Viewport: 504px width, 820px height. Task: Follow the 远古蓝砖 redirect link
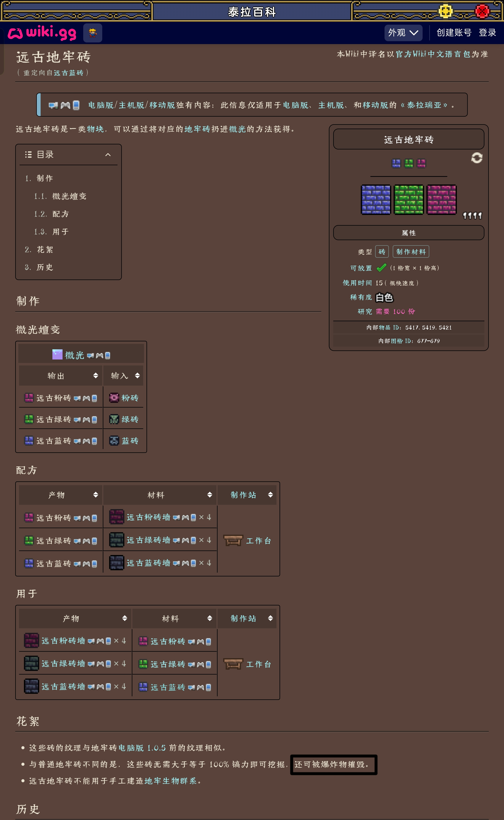tap(69, 73)
